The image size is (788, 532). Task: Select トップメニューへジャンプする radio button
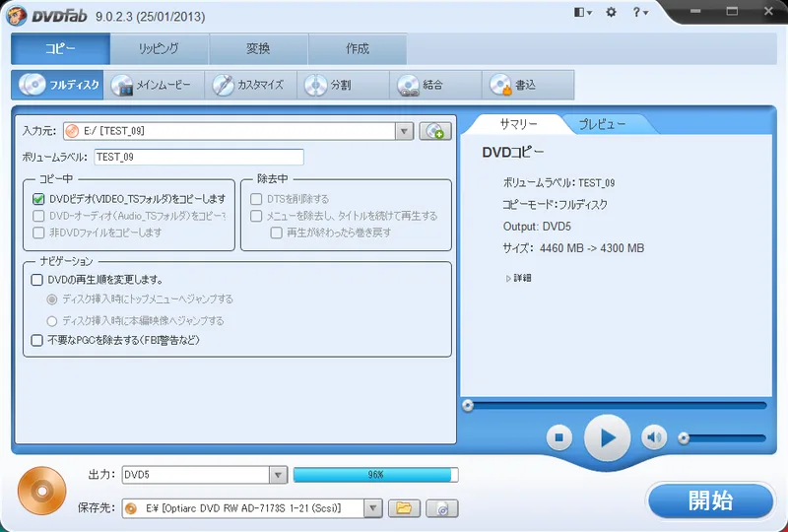[x=52, y=299]
